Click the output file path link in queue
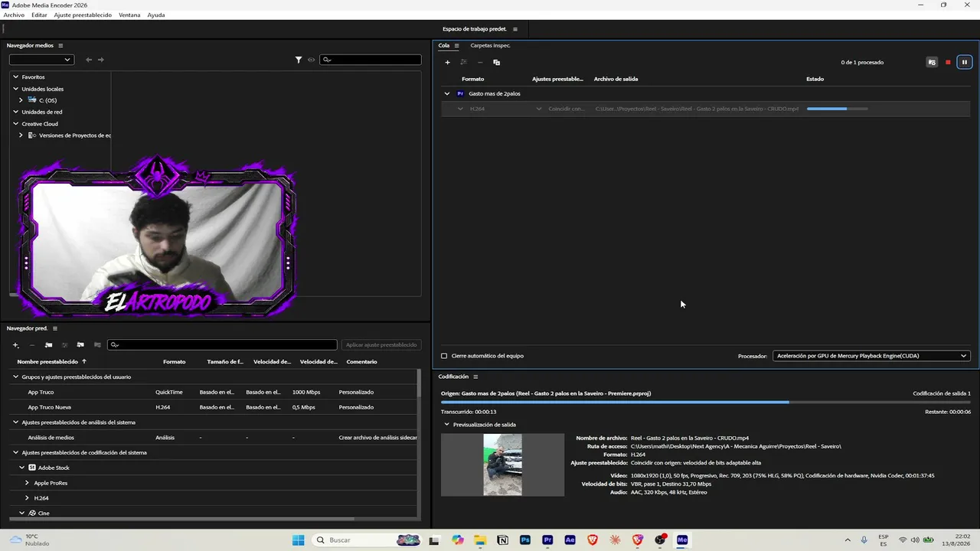The width and height of the screenshot is (980, 551). point(697,109)
